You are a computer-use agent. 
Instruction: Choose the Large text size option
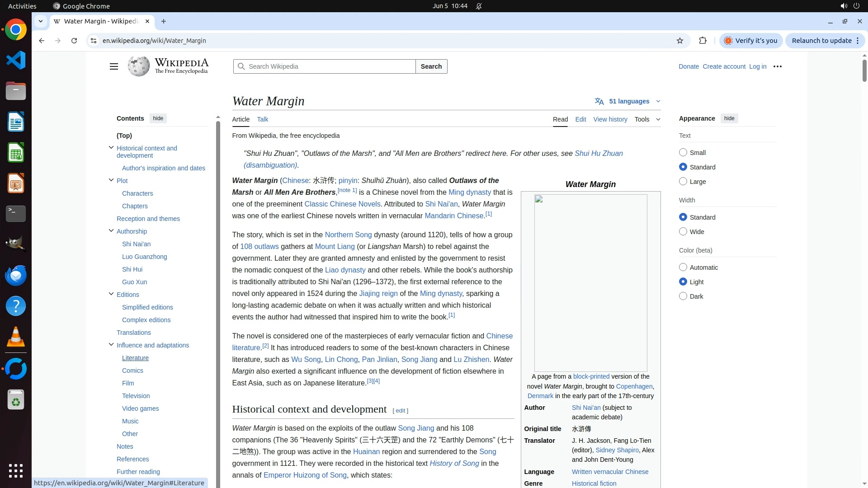(683, 182)
